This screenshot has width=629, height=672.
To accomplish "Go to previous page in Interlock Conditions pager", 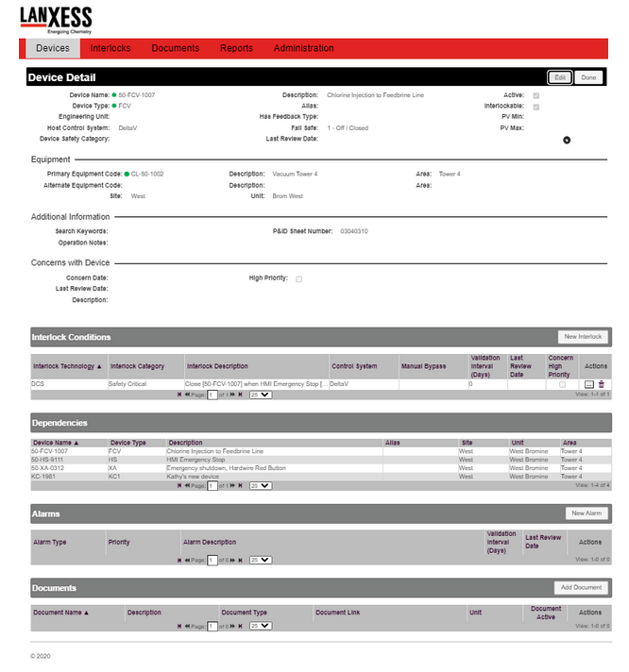I will click(x=187, y=395).
